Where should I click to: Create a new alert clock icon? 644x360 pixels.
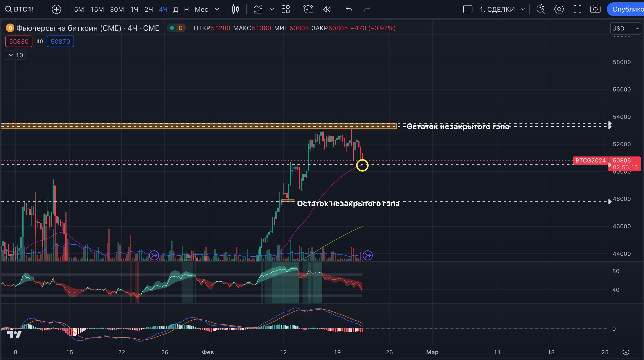pos(308,10)
